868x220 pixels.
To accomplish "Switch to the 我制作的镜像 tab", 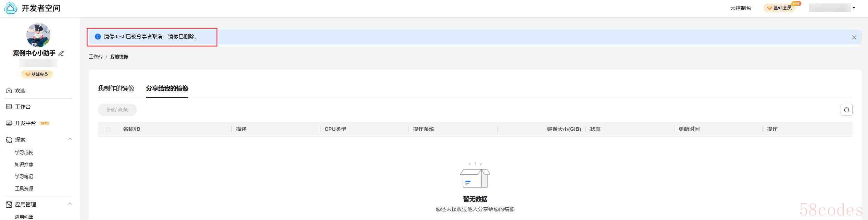I will pyautogui.click(x=116, y=88).
